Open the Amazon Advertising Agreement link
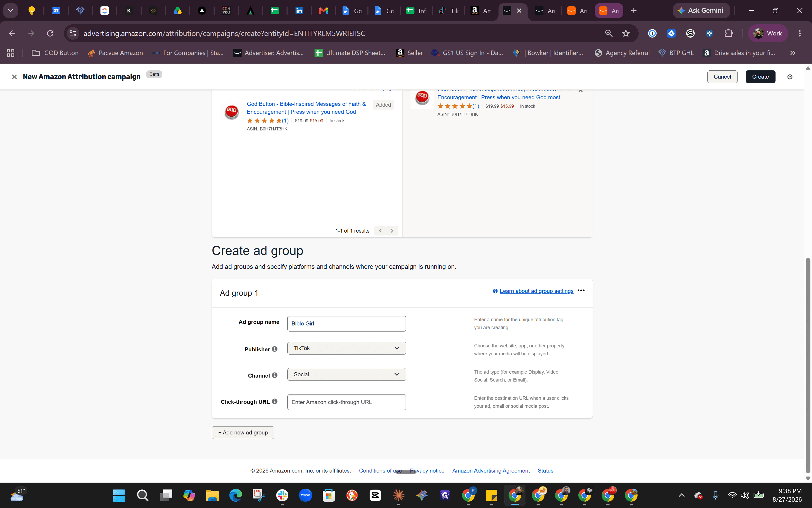 click(x=491, y=471)
